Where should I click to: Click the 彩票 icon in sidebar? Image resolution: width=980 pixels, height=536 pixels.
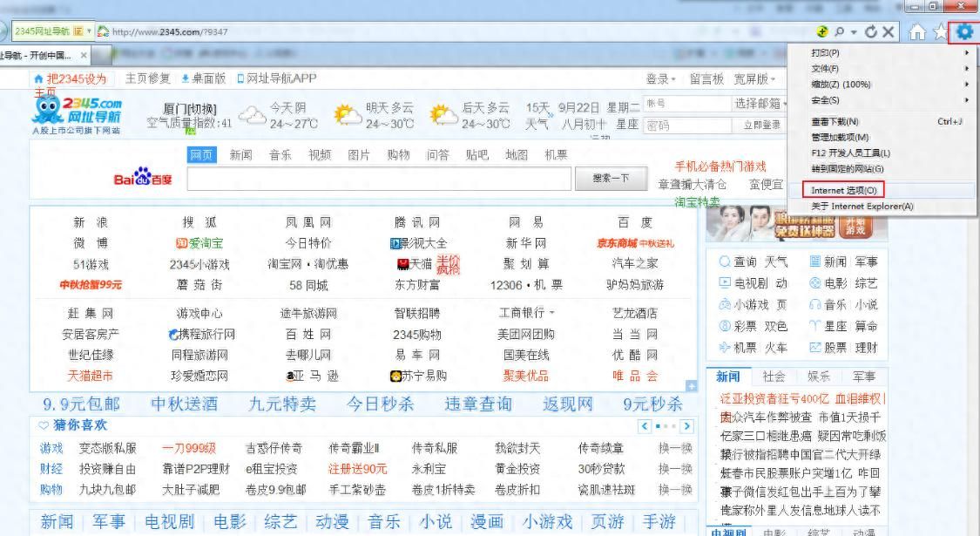725,326
